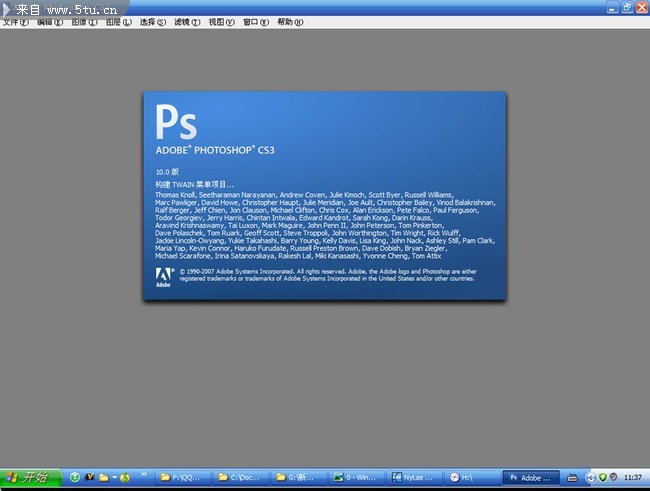Click the Windows 开始 Start button

pyautogui.click(x=27, y=477)
